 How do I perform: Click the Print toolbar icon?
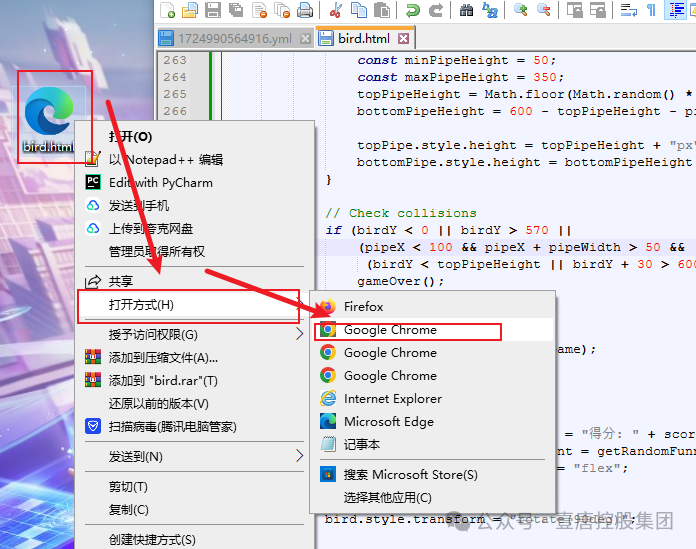point(305,9)
